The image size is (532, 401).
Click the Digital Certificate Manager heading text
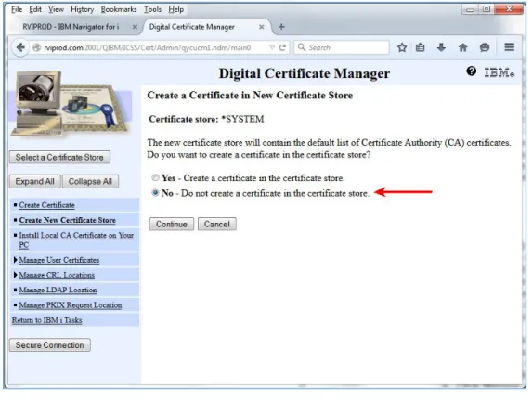coord(305,73)
